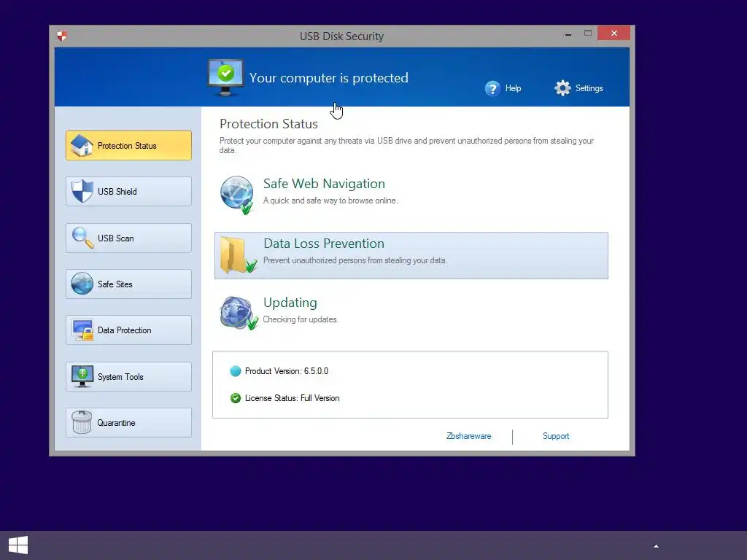Open the Protection Status tab label
This screenshot has height=560, width=747.
[x=127, y=146]
